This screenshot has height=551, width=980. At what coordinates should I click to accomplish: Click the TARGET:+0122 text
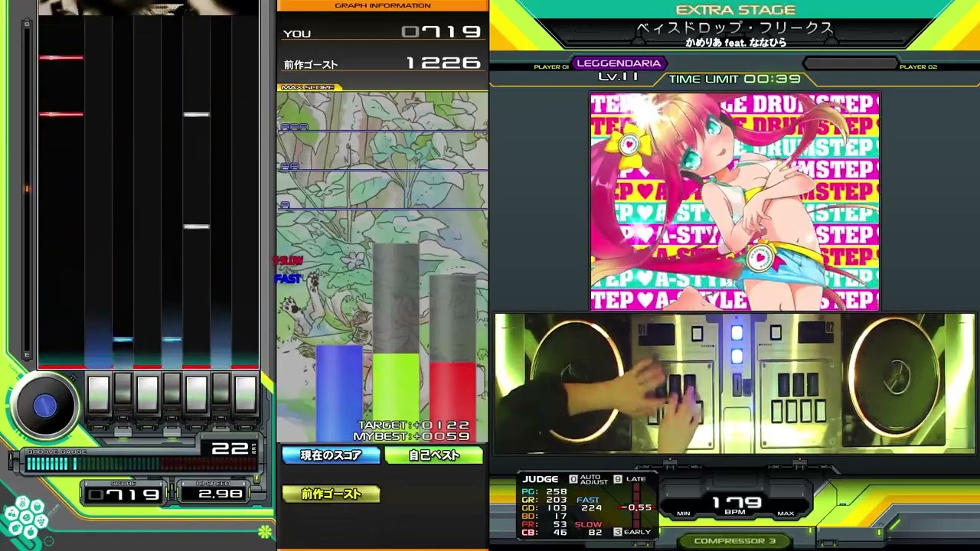[x=413, y=425]
